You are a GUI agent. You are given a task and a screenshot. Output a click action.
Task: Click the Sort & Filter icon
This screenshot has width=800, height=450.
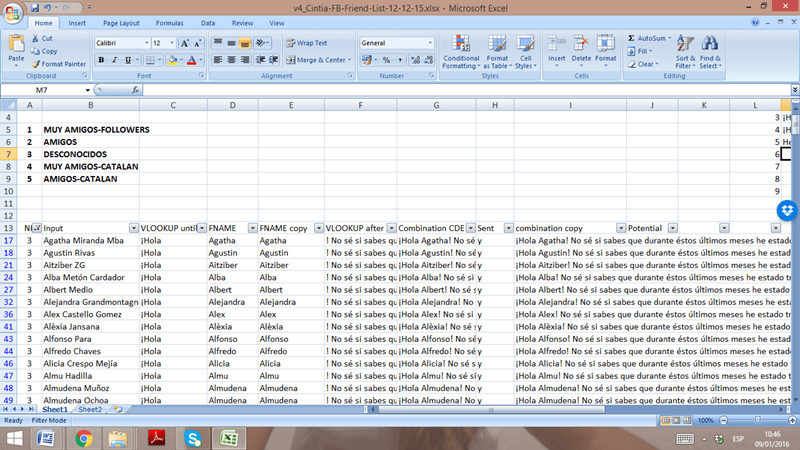(x=685, y=54)
